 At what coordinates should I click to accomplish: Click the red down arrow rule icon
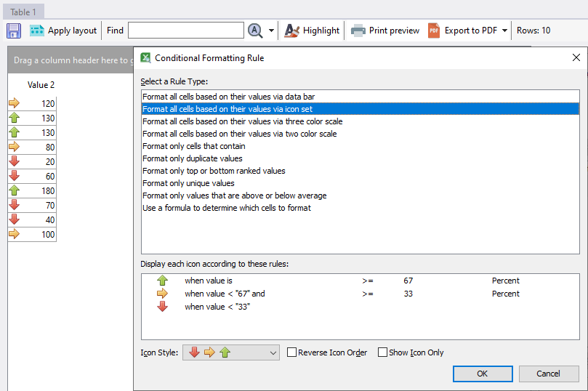162,307
